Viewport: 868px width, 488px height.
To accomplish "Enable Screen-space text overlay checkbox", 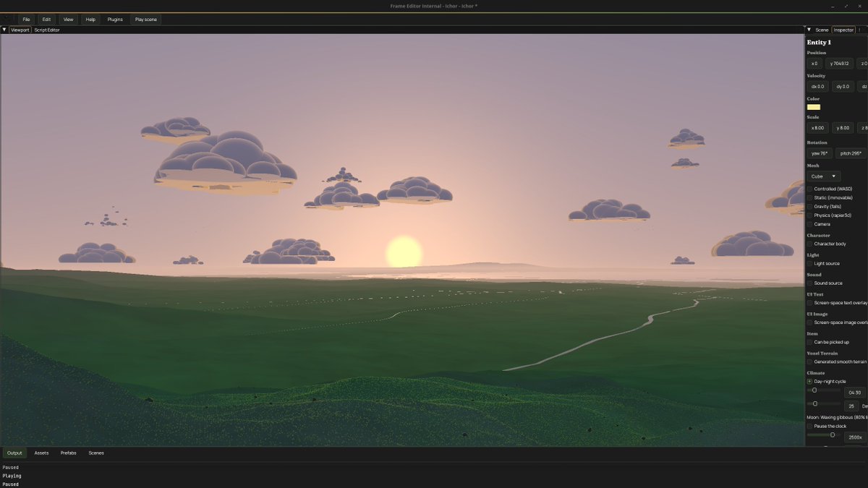I will tap(809, 303).
